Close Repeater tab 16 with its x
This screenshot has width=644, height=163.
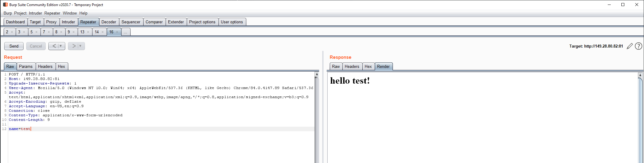pyautogui.click(x=117, y=32)
